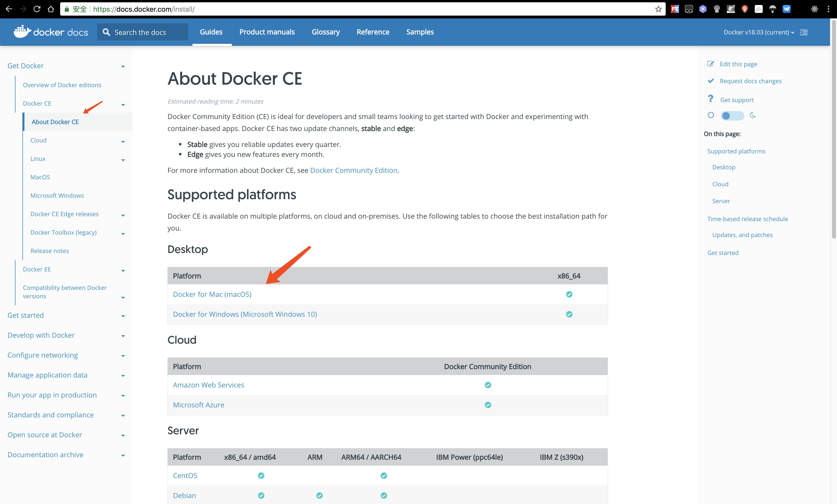
Task: Click the checkmark icon for Amazon Web Services
Action: [x=488, y=384]
